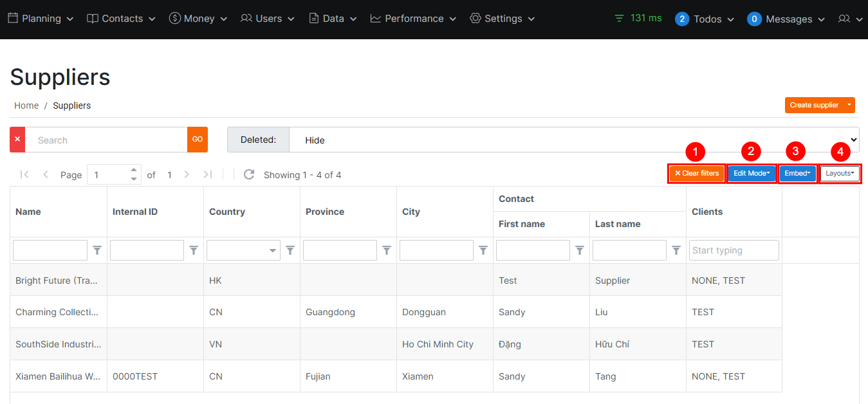The image size is (868, 404).
Task: Click the Clear filters button
Action: pos(697,174)
